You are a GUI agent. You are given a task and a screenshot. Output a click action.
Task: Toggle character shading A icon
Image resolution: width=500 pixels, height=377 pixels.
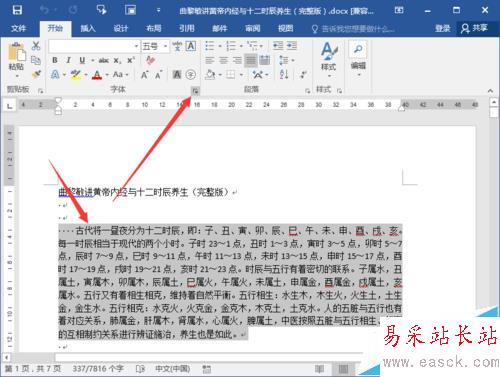(177, 75)
